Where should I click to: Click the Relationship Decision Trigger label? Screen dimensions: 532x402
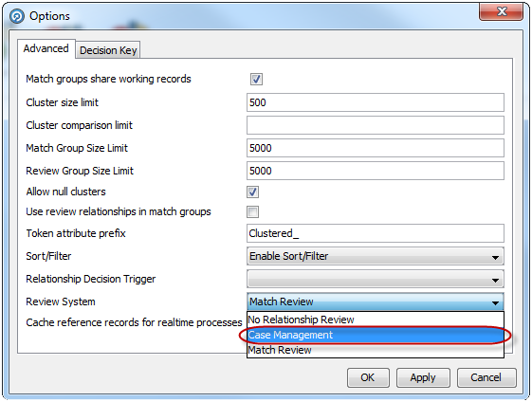pyautogui.click(x=91, y=279)
